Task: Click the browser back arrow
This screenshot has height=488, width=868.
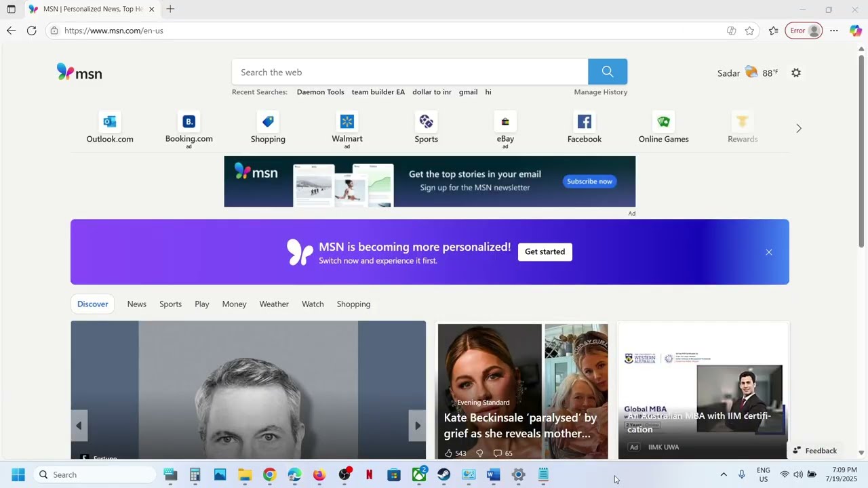Action: [x=11, y=30]
